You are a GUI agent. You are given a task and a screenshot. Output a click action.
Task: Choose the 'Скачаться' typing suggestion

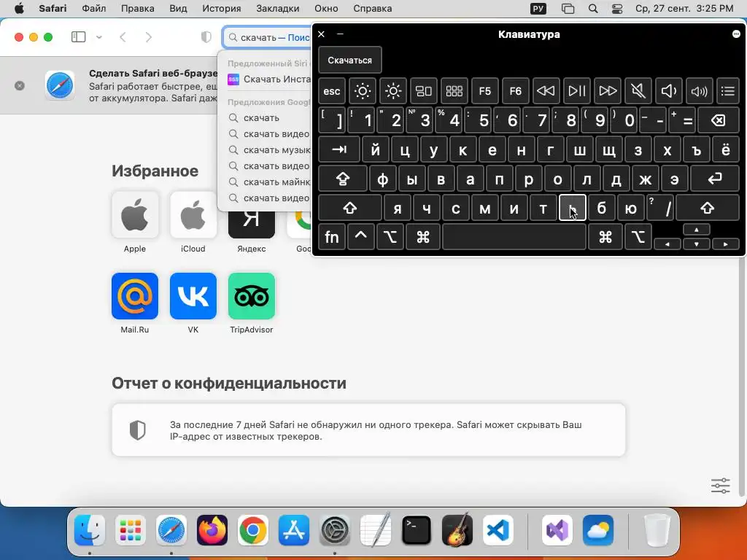[349, 61]
